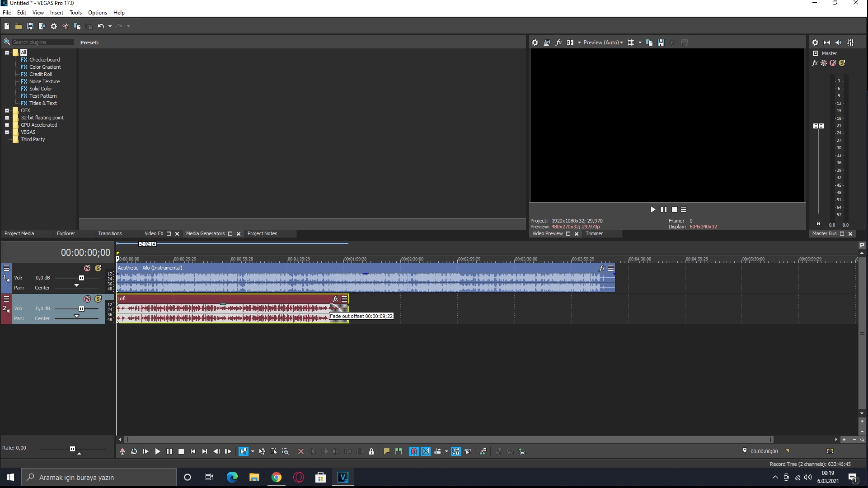Click the Render As export icon
Image resolution: width=868 pixels, height=488 pixels.
point(42,26)
